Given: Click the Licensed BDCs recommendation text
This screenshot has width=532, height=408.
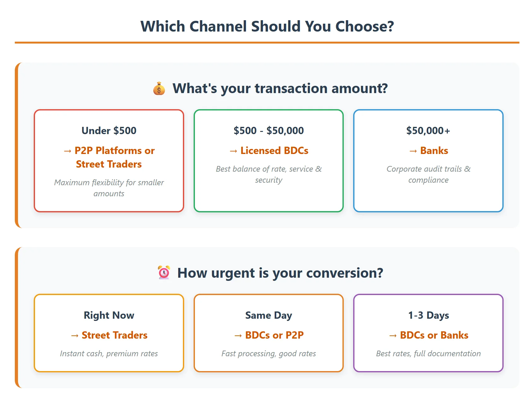Looking at the screenshot, I should [x=269, y=151].
